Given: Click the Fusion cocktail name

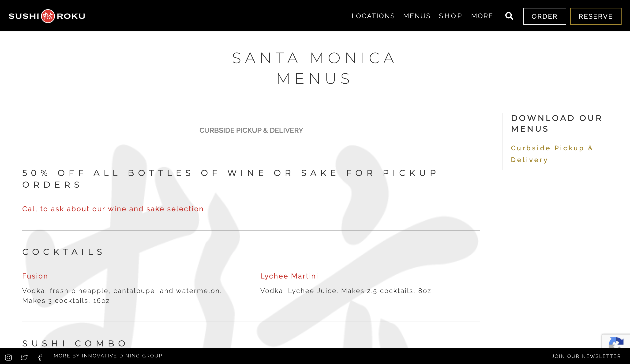Looking at the screenshot, I should tap(35, 276).
